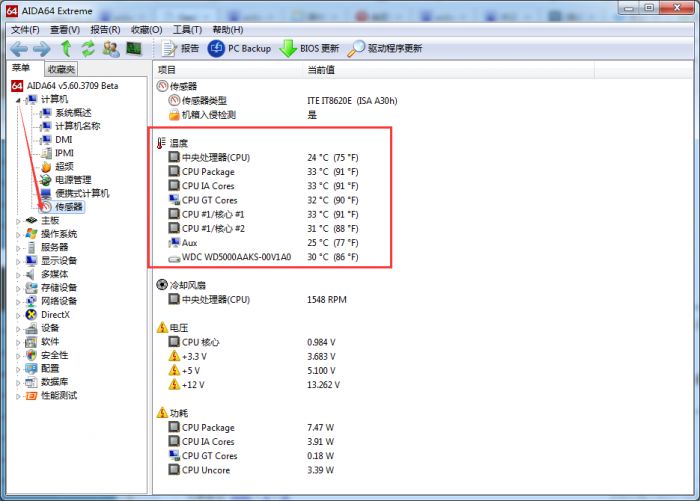Screen dimensions: 700x501
Task: Switch to the 收藏夹 tab
Action: 61,69
